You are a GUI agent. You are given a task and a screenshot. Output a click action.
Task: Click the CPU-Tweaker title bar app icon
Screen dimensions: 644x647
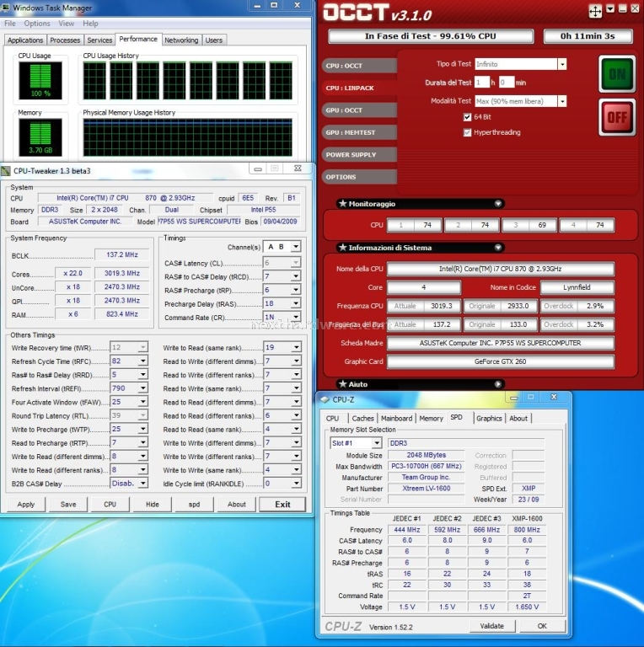6,171
